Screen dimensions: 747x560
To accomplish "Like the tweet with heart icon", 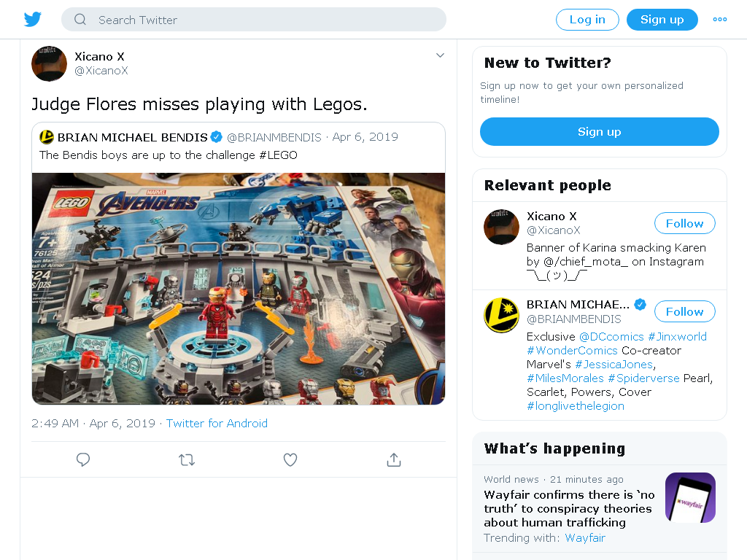I will [x=290, y=459].
